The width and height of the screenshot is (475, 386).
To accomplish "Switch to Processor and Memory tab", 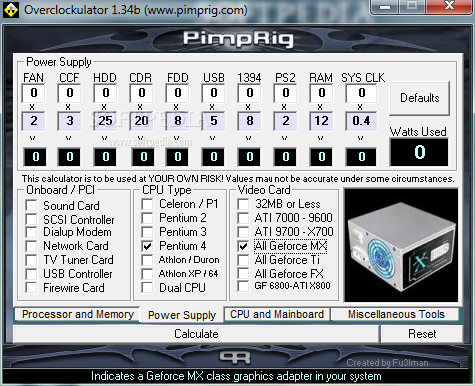I will [77, 314].
